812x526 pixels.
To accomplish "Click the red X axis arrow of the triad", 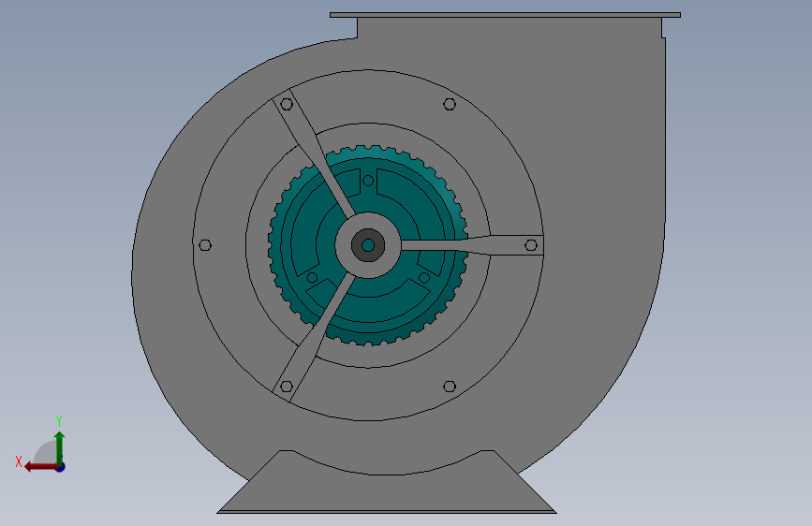I will pyautogui.click(x=41, y=467).
